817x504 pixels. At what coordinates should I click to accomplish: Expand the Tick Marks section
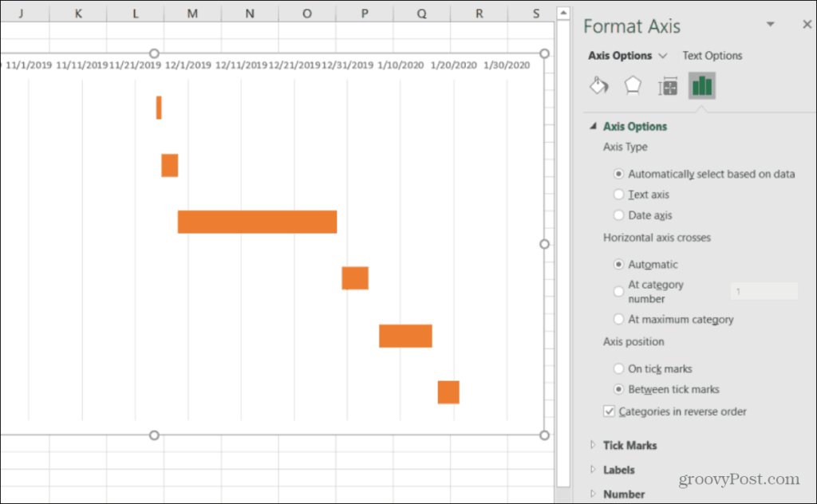pos(593,445)
